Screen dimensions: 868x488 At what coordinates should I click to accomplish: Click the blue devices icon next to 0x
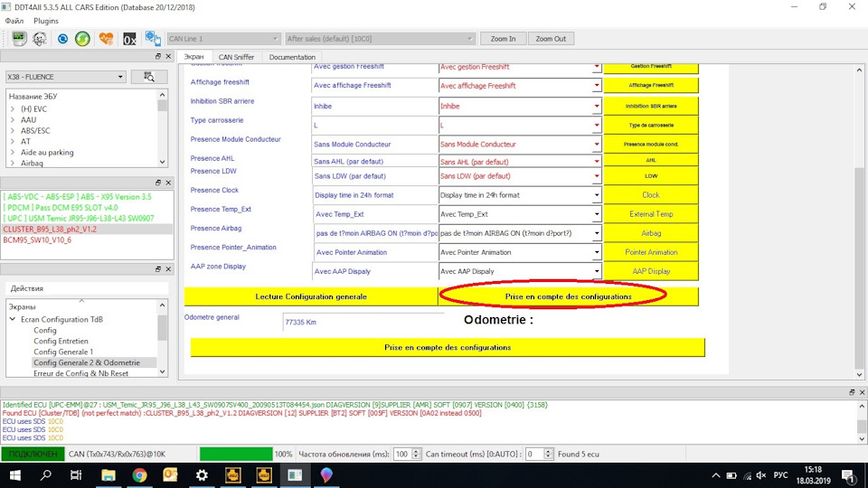coord(152,39)
